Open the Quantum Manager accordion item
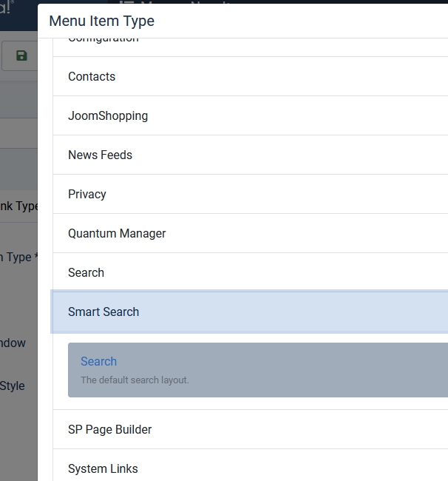 click(117, 234)
